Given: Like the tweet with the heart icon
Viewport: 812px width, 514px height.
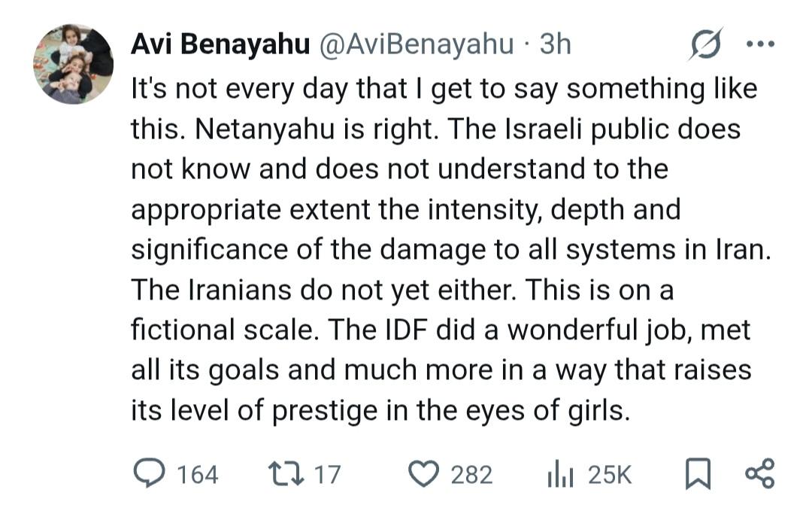Looking at the screenshot, I should tap(425, 473).
